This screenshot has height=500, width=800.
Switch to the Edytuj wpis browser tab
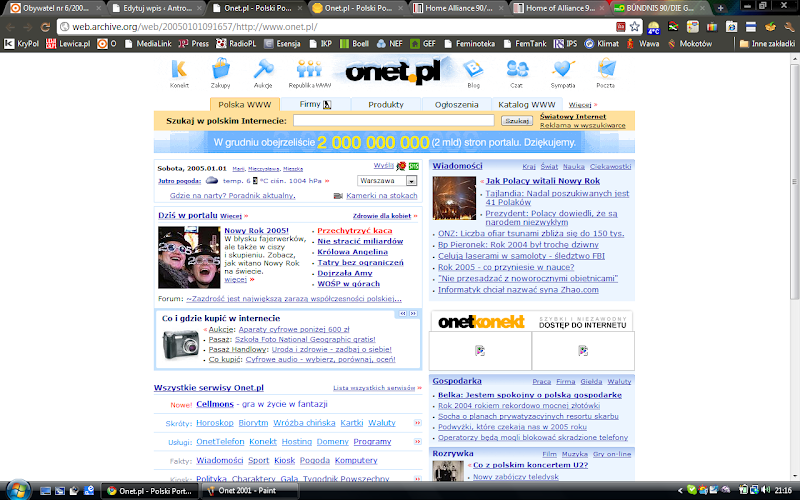[157, 8]
